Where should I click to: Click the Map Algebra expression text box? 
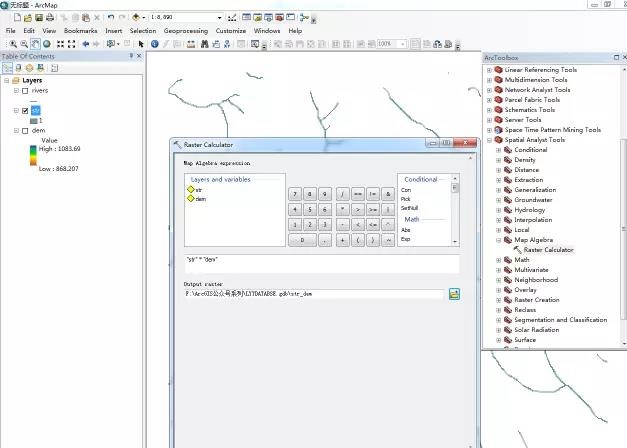click(322, 264)
